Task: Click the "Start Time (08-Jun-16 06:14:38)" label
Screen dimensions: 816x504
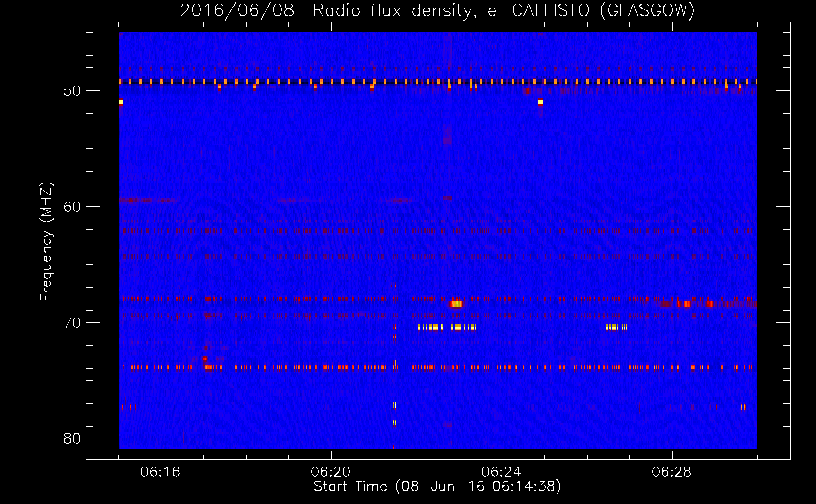Action: pyautogui.click(x=437, y=487)
